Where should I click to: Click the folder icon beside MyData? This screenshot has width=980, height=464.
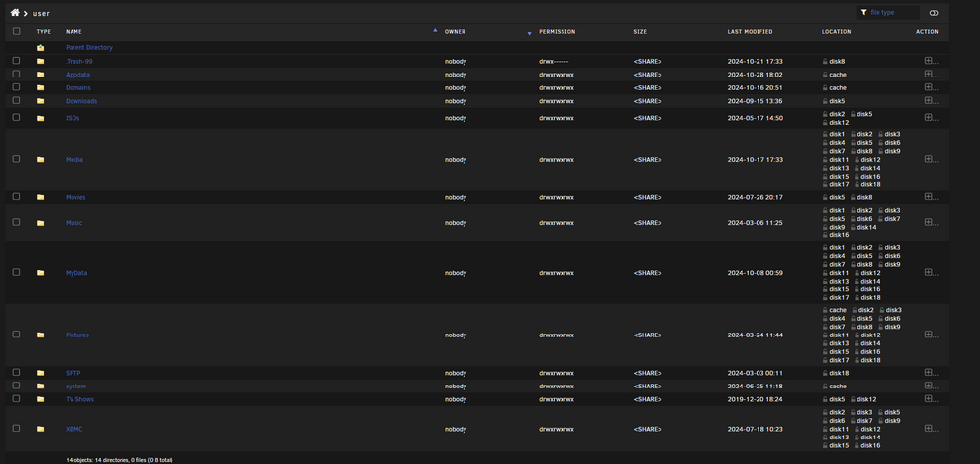click(x=40, y=273)
